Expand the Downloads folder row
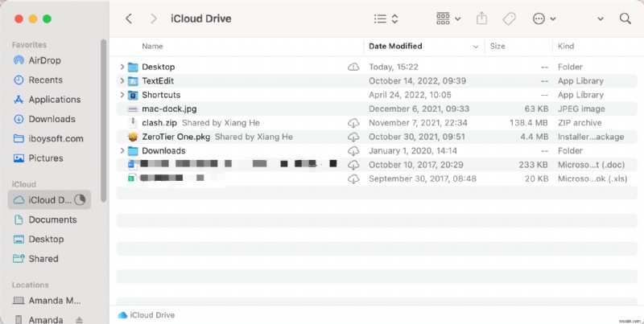This screenshot has width=644, height=324. [x=122, y=150]
